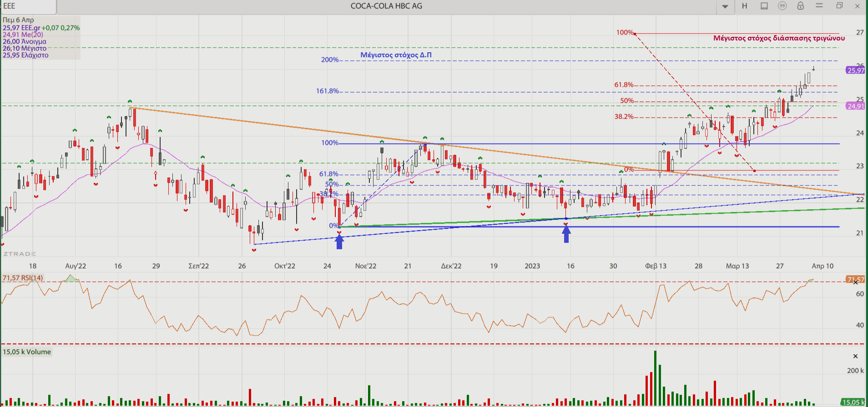This screenshot has height=407, width=868.
Task: Click the Δεκ'22 time axis label
Action: pos(451,266)
